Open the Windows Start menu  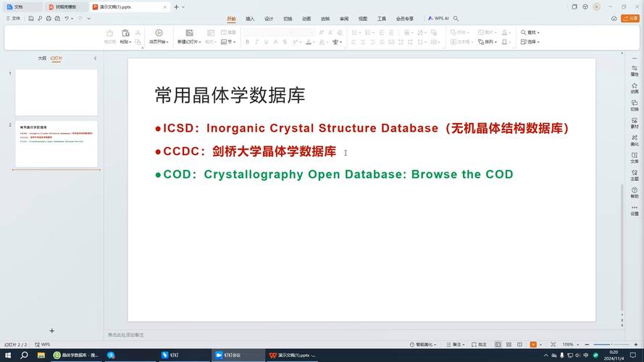(8, 355)
